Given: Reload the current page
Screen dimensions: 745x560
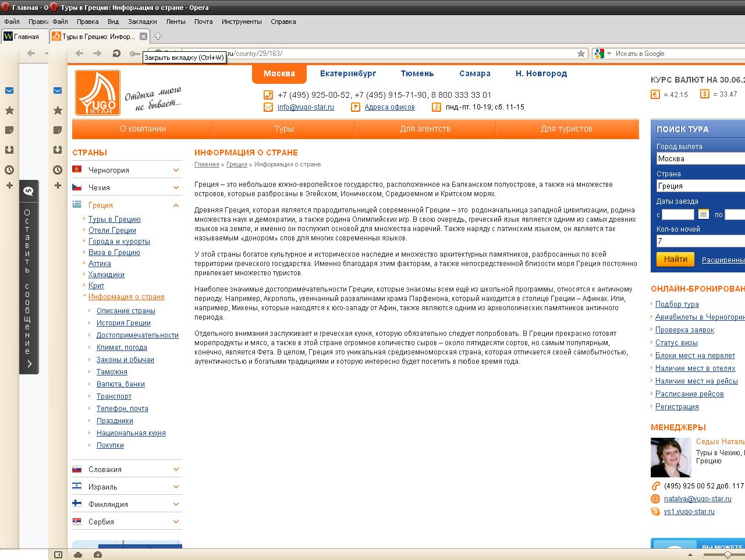Looking at the screenshot, I should coord(116,54).
